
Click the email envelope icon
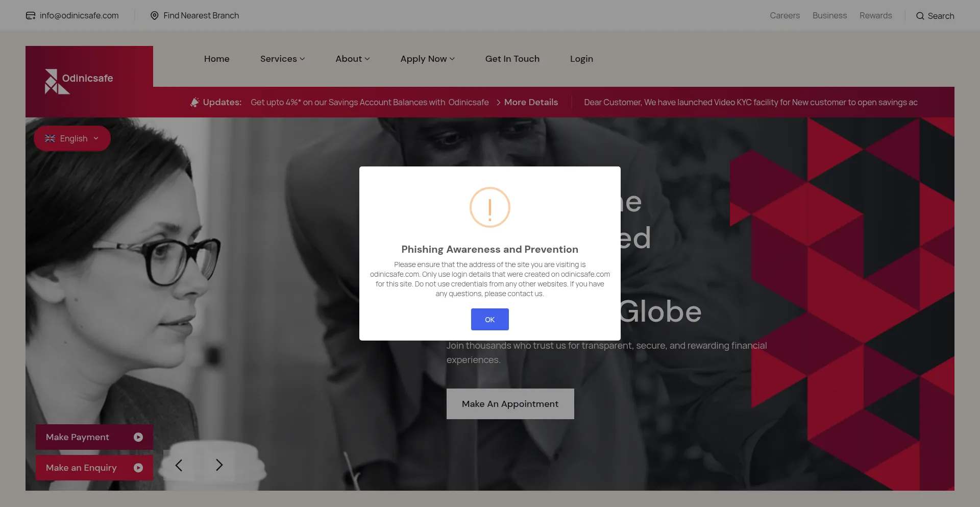coord(31,16)
